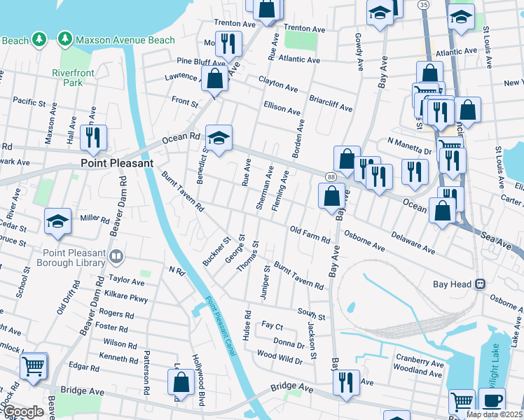Select shopping bag marker near Hollywood Blvd
The image size is (524, 420).
pyautogui.click(x=181, y=384)
